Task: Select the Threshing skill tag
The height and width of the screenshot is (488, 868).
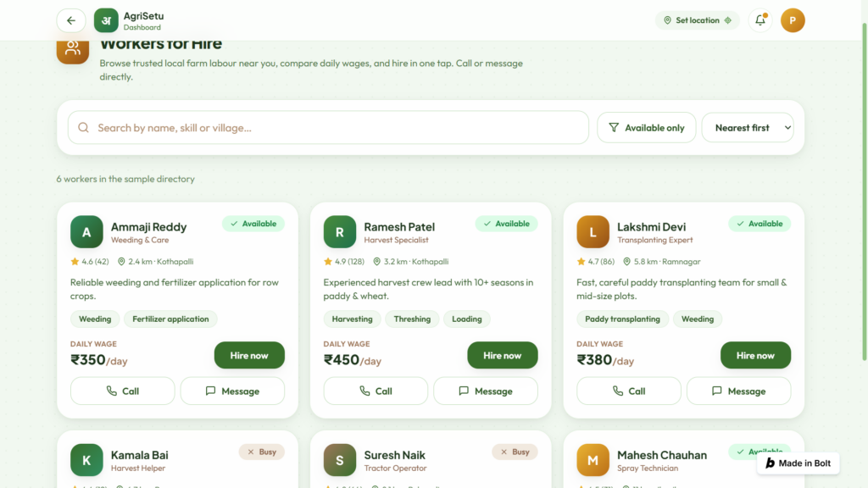Action: pyautogui.click(x=412, y=319)
